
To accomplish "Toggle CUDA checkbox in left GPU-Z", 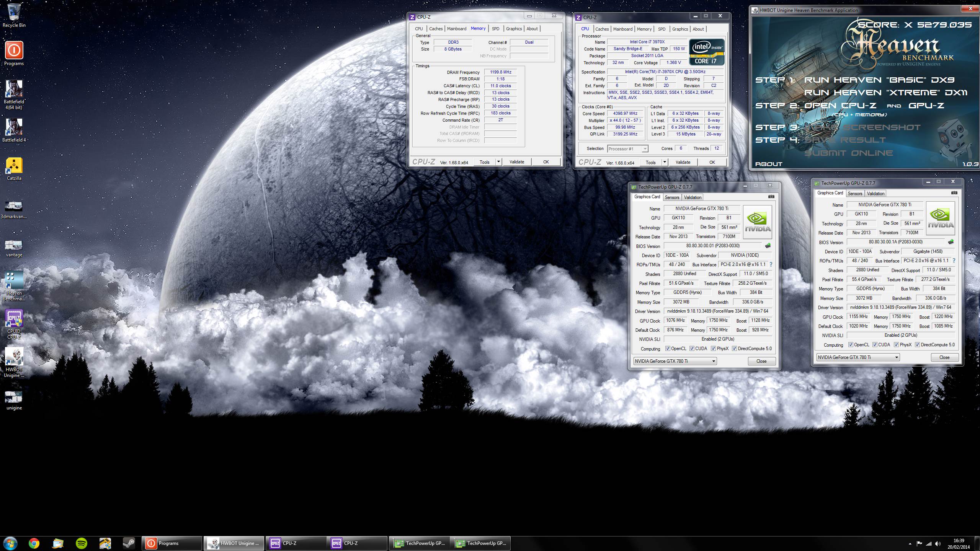I will click(x=692, y=349).
